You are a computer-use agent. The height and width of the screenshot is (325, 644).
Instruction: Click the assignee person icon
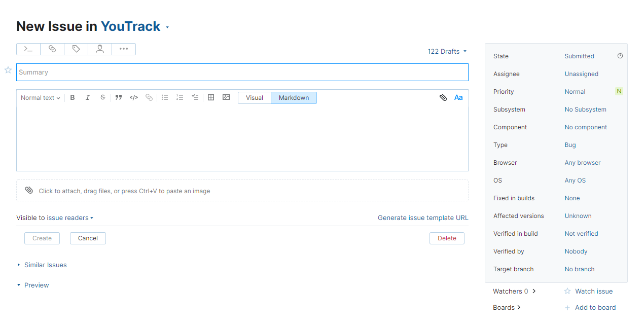point(100,49)
